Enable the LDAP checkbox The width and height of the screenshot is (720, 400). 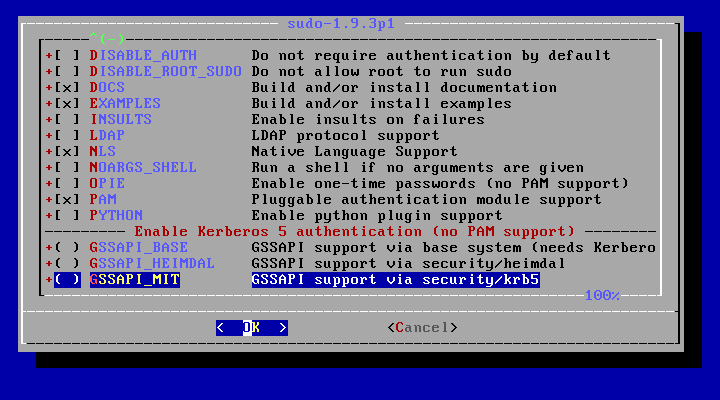(68, 135)
